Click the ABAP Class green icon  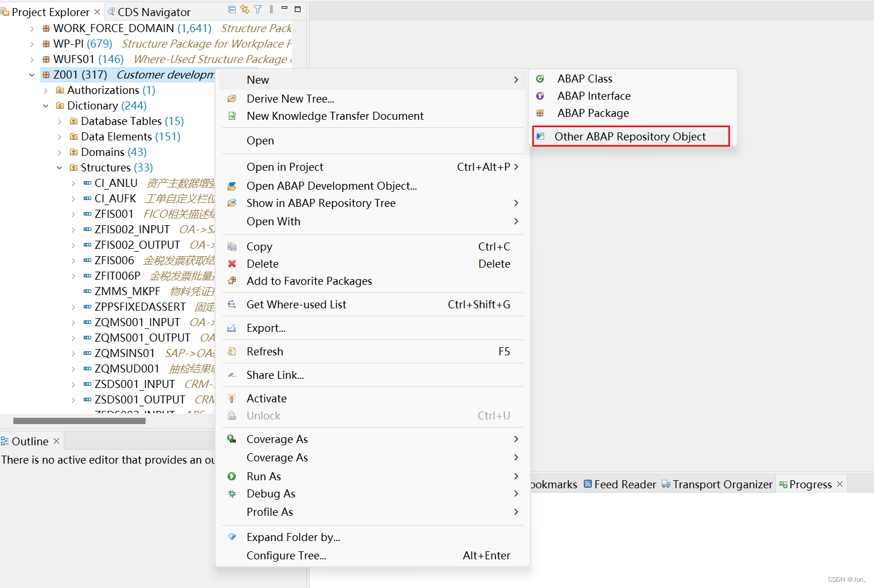pyautogui.click(x=540, y=79)
